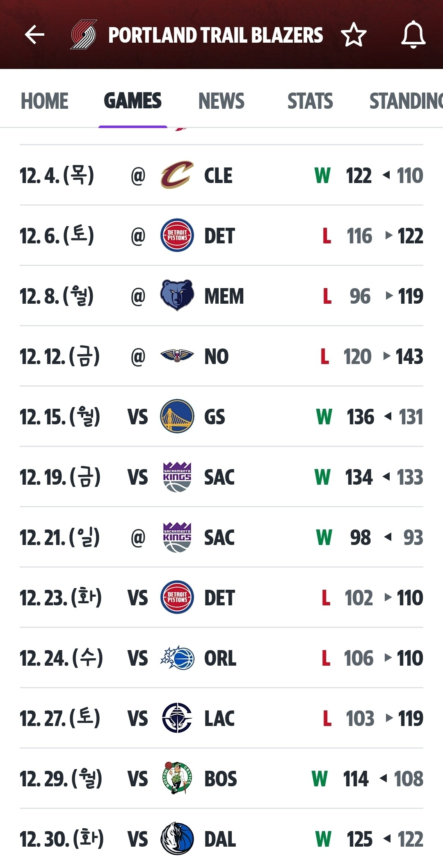Tap the Orlando Magic logo
Image resolution: width=443 pixels, height=868 pixels.
pyautogui.click(x=177, y=658)
